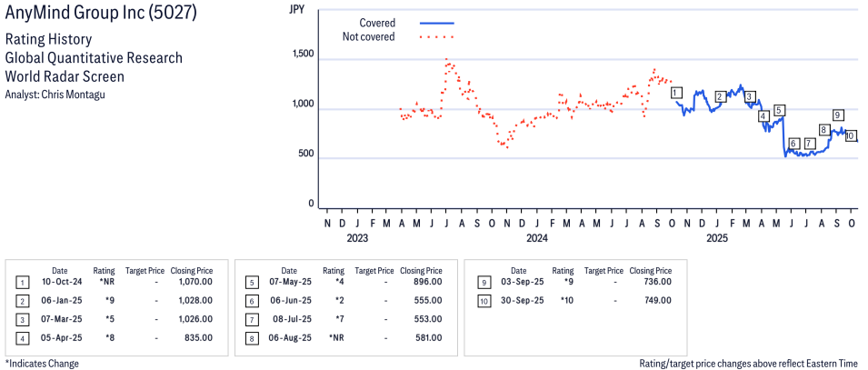Click rating marker 1 on the price chart

click(x=675, y=93)
